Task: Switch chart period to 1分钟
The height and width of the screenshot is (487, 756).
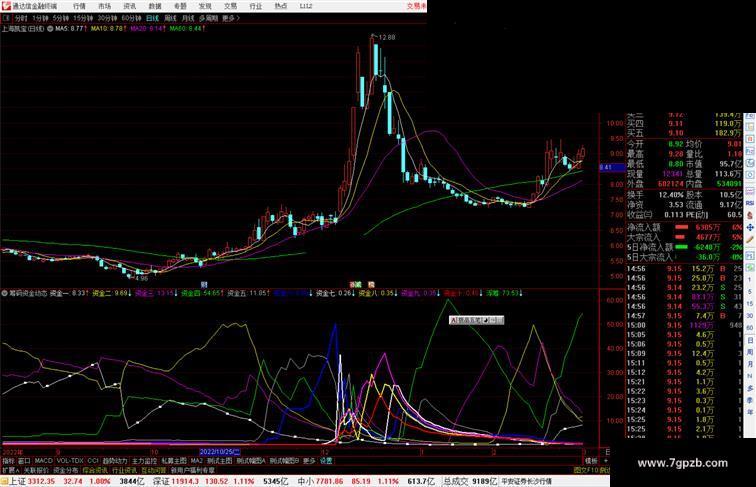Action: coord(40,18)
